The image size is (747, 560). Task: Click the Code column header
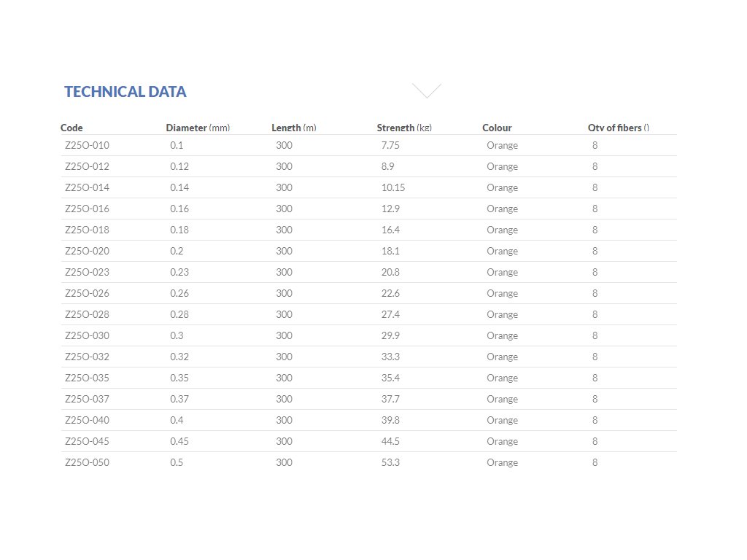pyautogui.click(x=71, y=128)
